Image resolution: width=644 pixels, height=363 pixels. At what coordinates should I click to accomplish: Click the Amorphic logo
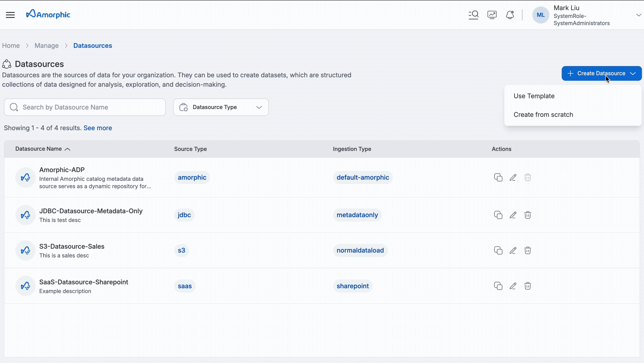point(48,14)
